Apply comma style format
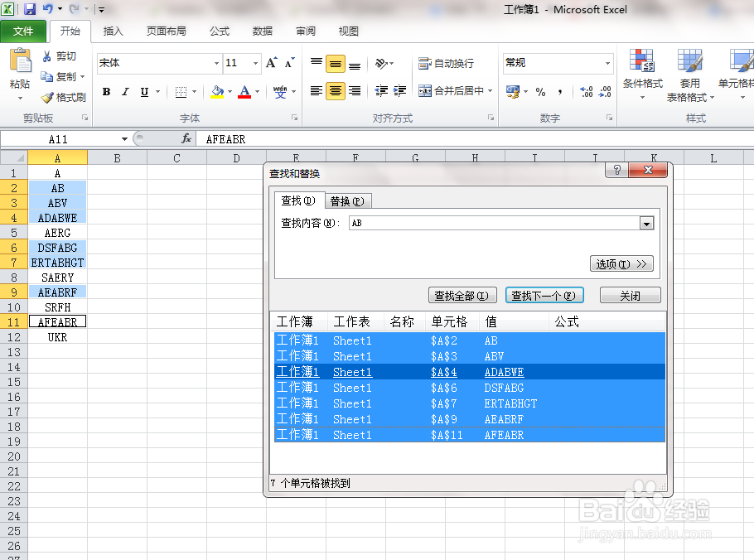 (560, 91)
